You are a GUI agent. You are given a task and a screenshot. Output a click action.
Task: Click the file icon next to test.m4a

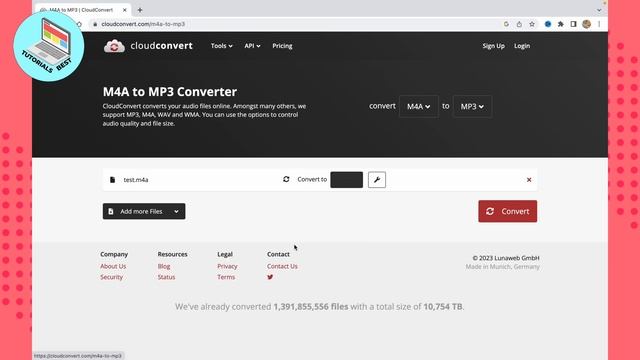pos(113,180)
